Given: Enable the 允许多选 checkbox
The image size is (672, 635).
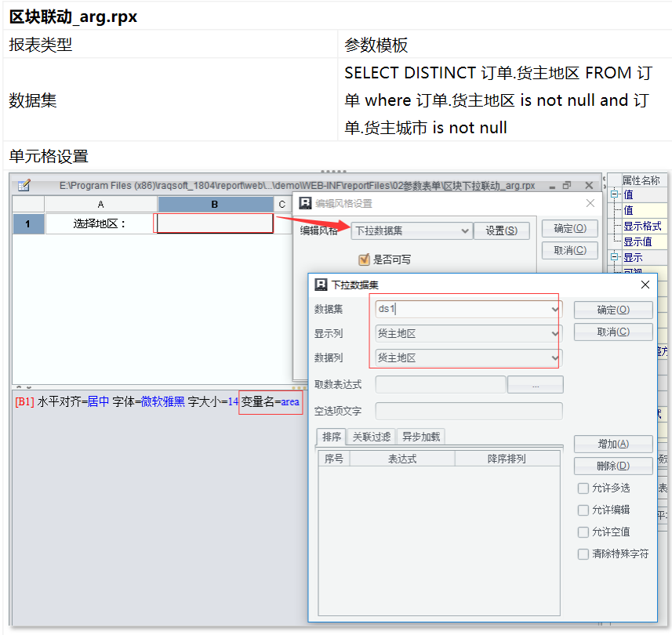Looking at the screenshot, I should (583, 488).
